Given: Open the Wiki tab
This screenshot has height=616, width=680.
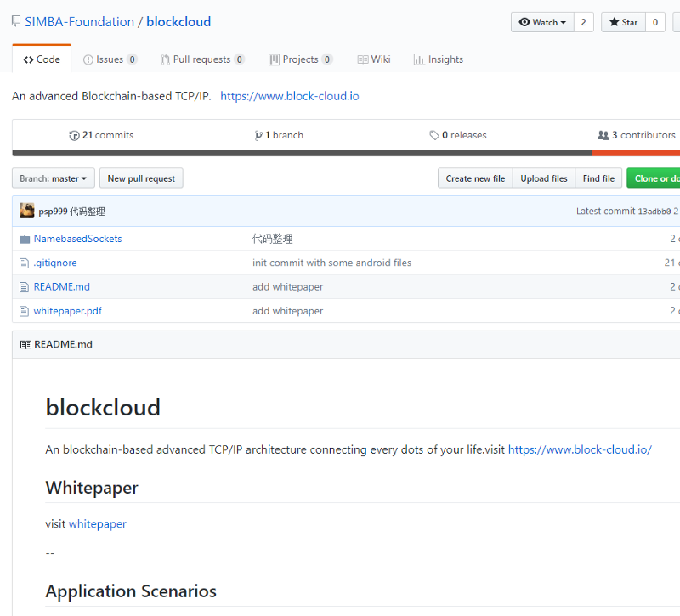Looking at the screenshot, I should coord(374,59).
